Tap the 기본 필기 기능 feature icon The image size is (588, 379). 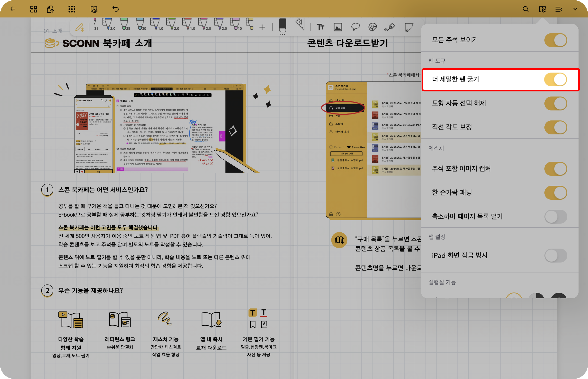tap(258, 319)
